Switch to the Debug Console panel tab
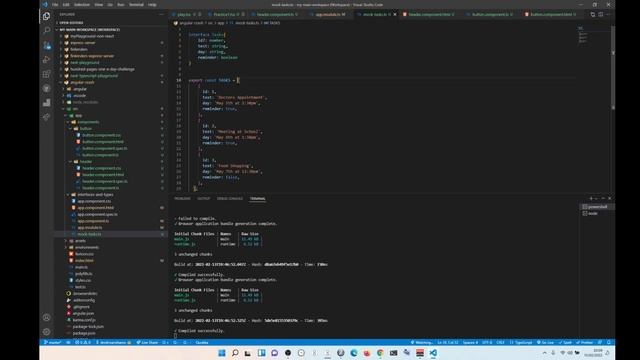Screen dimensions: 640x360 pos(230,199)
